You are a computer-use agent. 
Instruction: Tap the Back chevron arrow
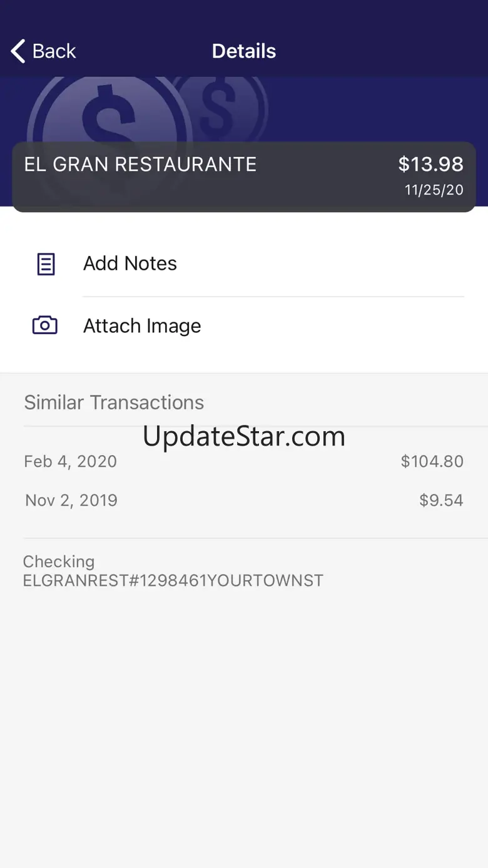click(18, 51)
